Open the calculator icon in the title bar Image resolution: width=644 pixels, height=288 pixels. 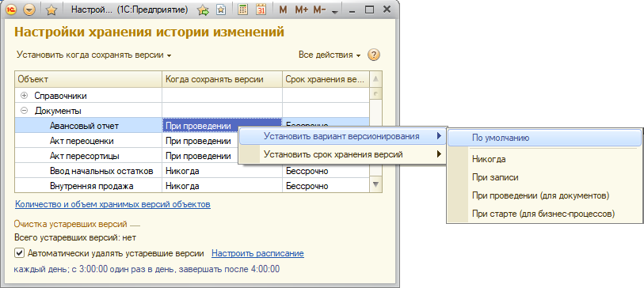click(242, 9)
